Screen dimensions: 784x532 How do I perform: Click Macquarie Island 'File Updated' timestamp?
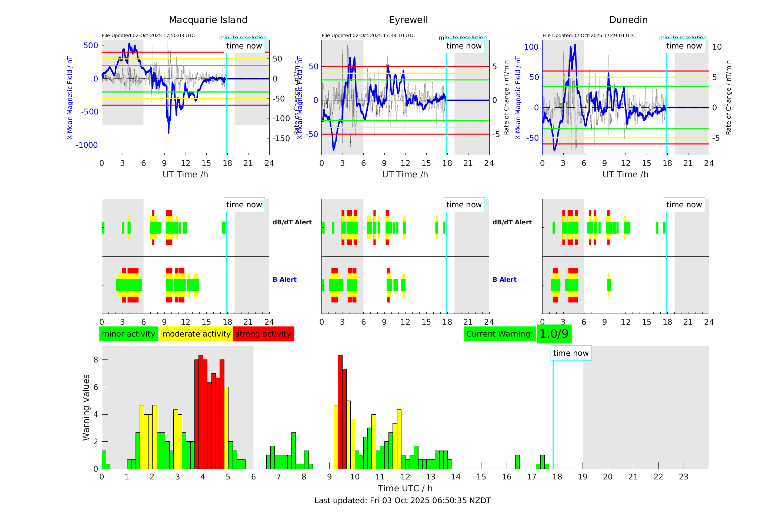[148, 36]
